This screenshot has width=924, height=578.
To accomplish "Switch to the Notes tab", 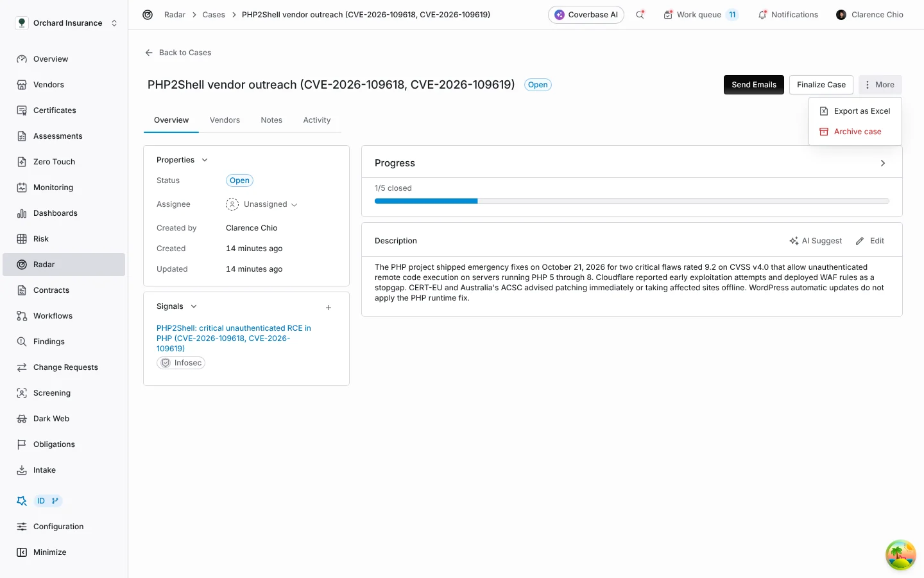I will pos(271,120).
